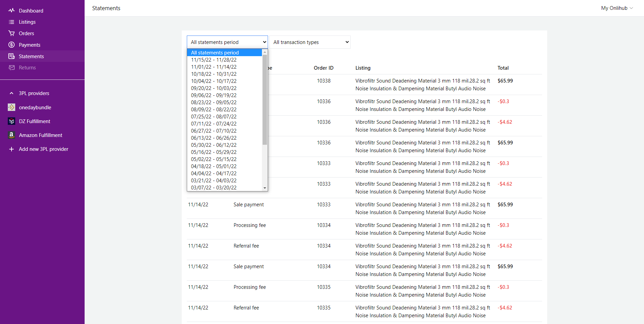Open the My Onlihub account menu

[x=617, y=8]
